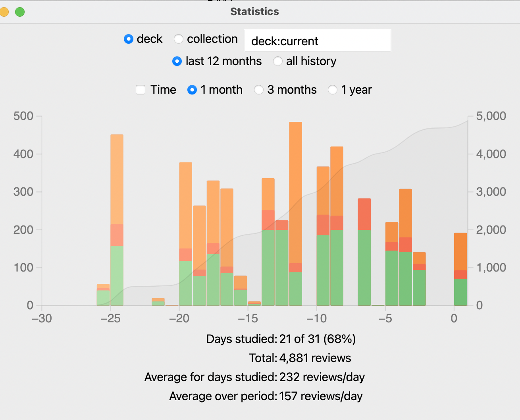Click the green segment of the rightmost bar
The image size is (520, 420).
pyautogui.click(x=460, y=292)
